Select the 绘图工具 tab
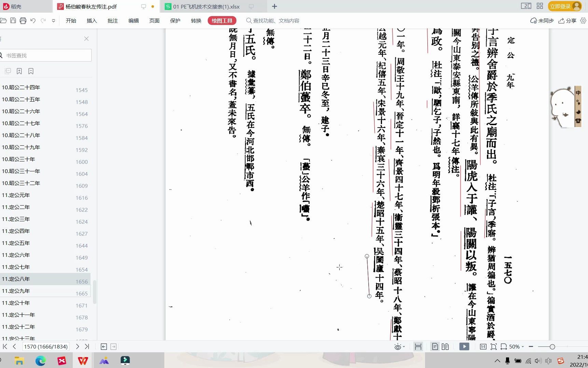588x368 pixels. tap(222, 21)
